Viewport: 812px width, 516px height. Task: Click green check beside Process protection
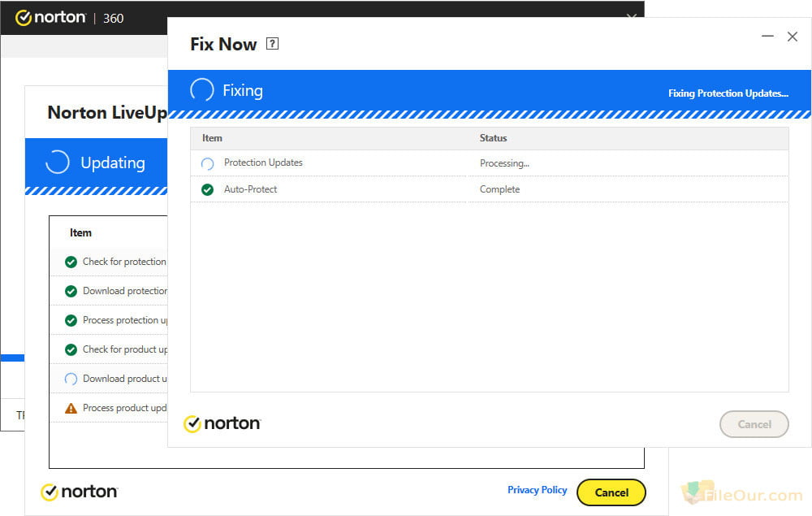[x=71, y=321]
